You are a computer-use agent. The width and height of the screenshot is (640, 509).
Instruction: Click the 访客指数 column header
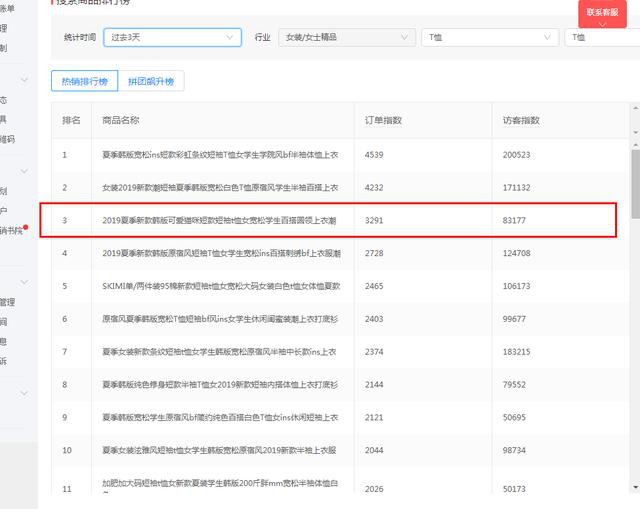coord(521,120)
